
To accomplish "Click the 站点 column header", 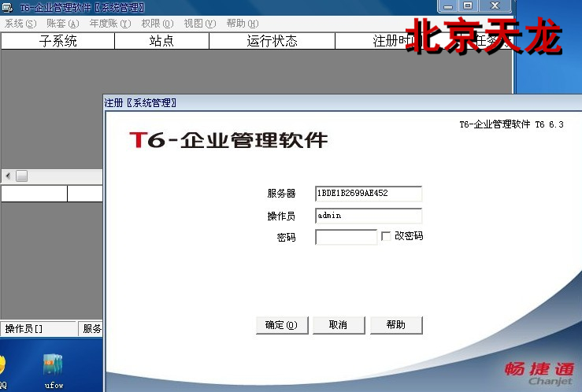I will [161, 41].
